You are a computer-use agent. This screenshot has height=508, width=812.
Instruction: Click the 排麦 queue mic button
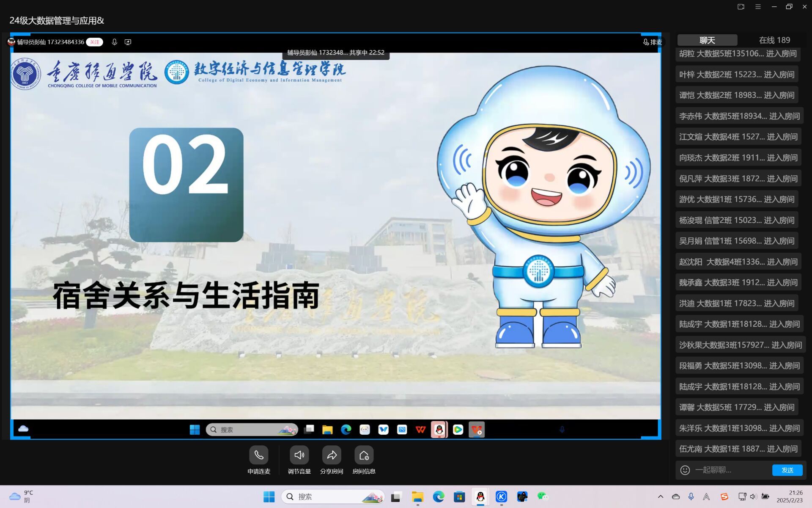tap(652, 42)
